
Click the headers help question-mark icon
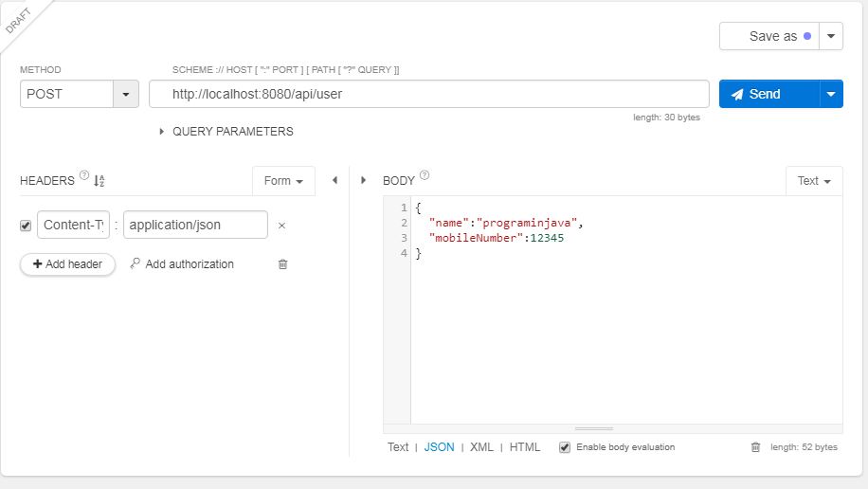[84, 176]
